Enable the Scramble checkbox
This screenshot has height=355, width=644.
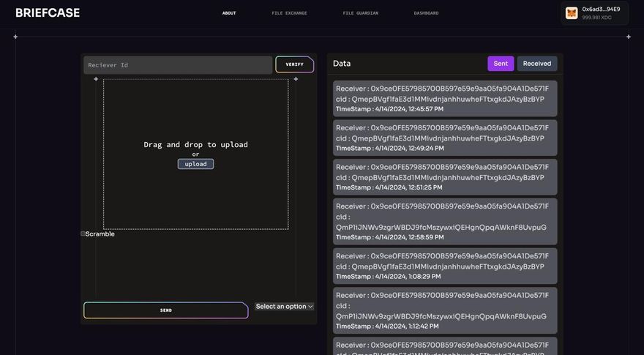click(x=83, y=233)
